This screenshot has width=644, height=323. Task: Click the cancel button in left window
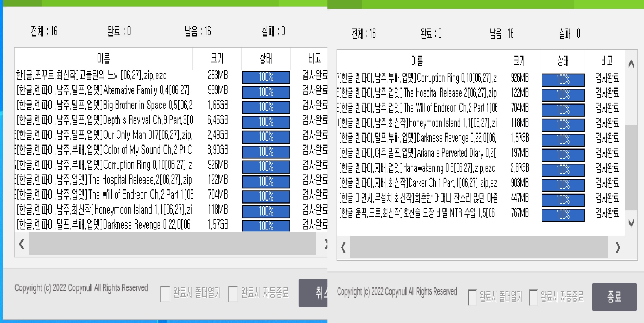[x=313, y=293]
